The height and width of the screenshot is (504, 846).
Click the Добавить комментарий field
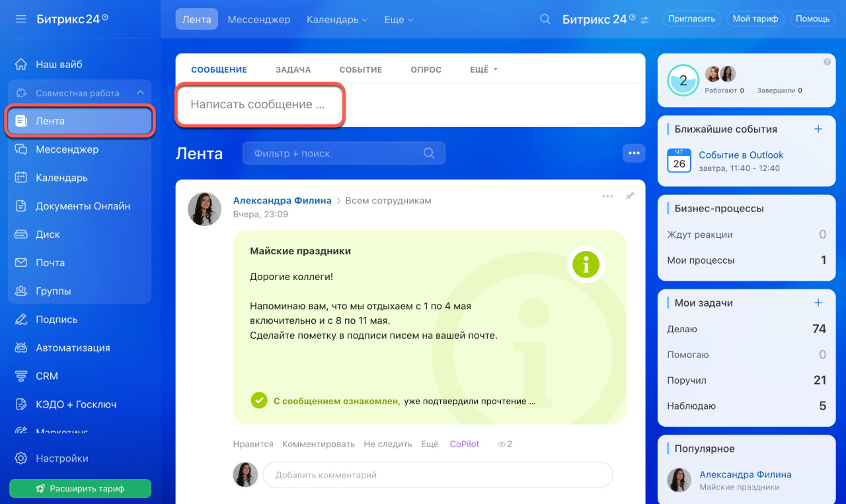438,475
